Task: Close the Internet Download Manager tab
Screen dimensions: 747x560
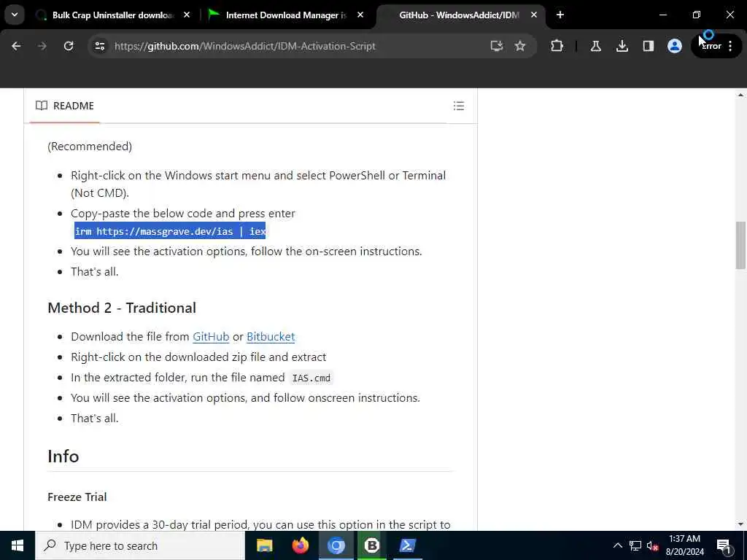Action: click(x=360, y=15)
